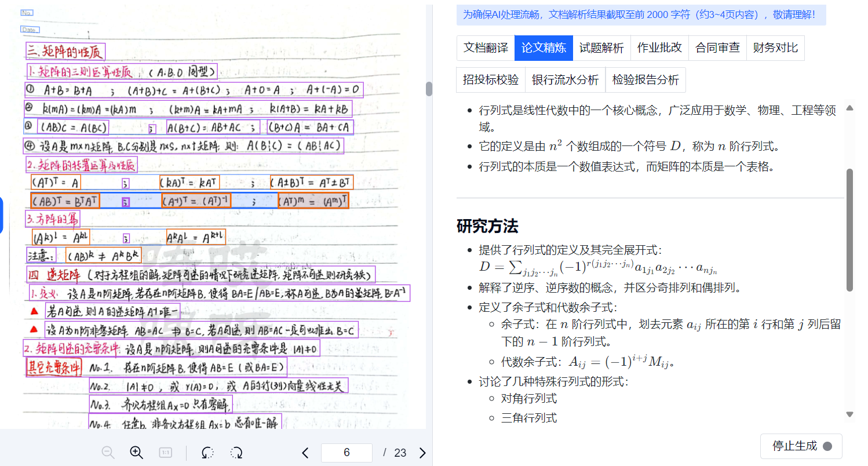This screenshot has width=868, height=466.
Task: Open the 合同审查 tab
Action: pyautogui.click(x=717, y=48)
